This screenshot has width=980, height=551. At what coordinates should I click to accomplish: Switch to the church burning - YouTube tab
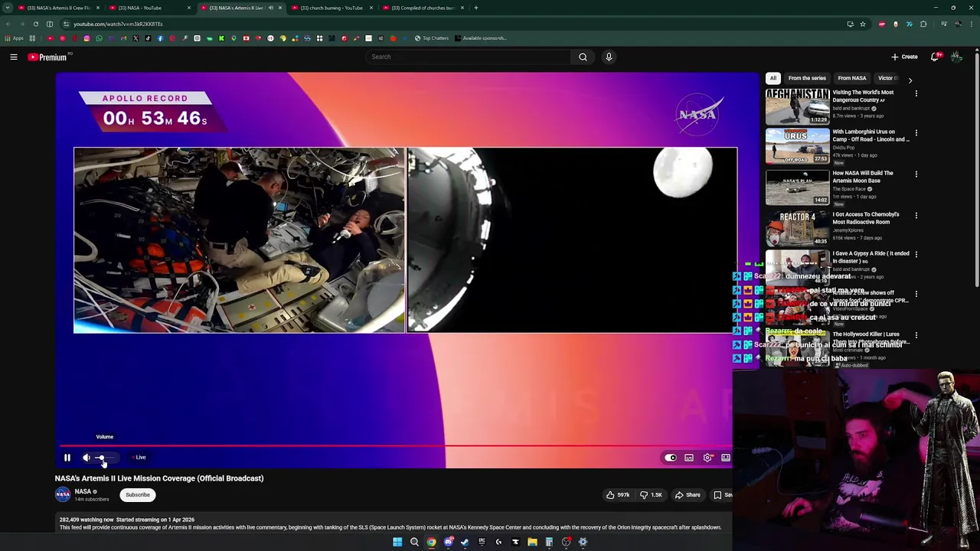[331, 8]
